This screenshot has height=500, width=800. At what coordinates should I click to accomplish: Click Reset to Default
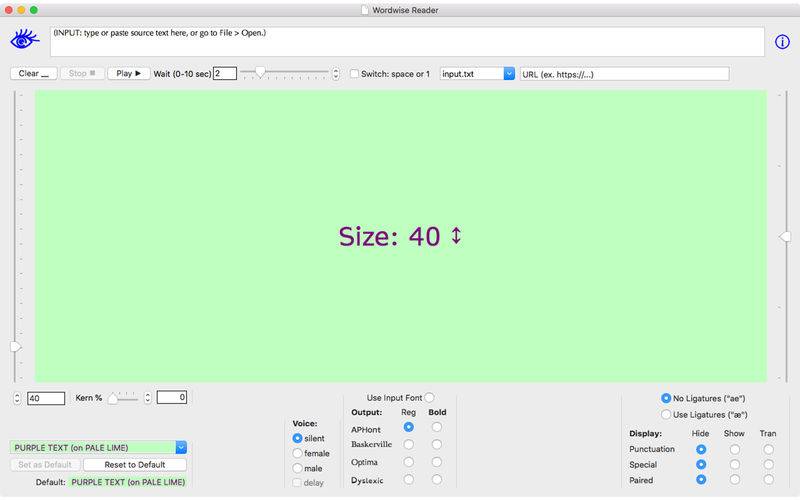135,465
